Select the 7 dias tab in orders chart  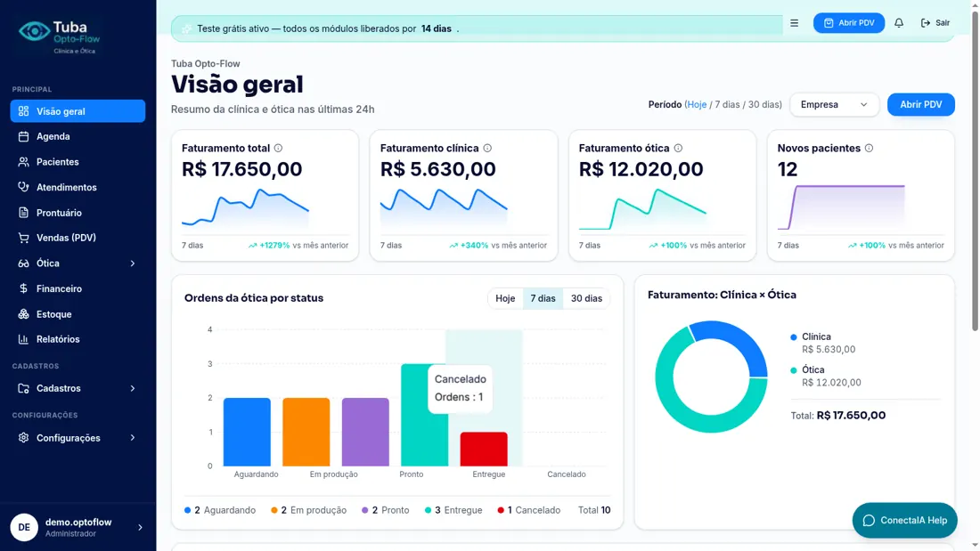point(543,298)
